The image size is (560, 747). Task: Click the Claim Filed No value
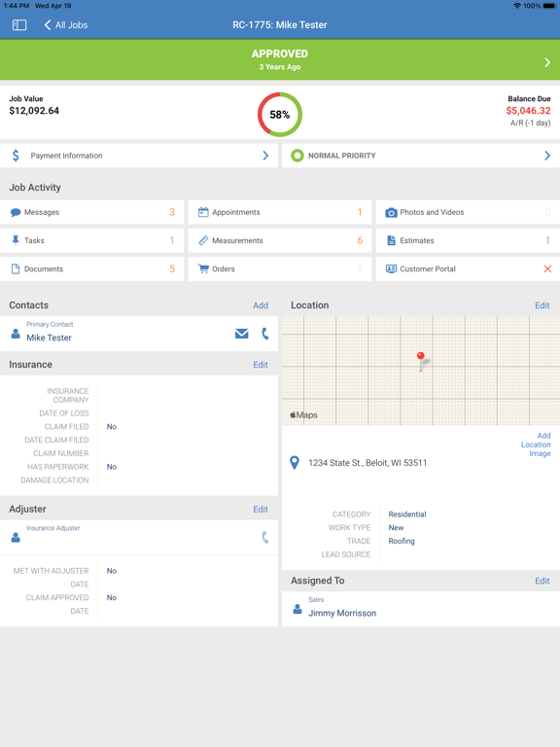click(x=112, y=426)
